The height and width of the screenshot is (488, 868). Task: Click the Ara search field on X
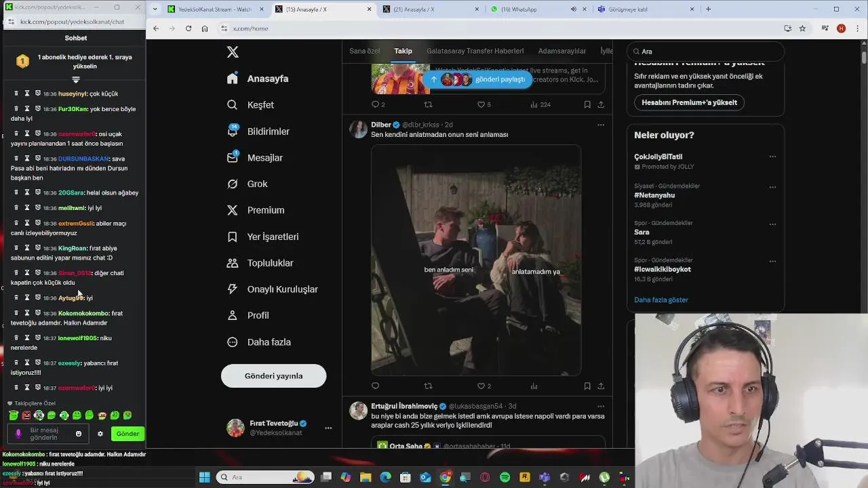point(705,52)
